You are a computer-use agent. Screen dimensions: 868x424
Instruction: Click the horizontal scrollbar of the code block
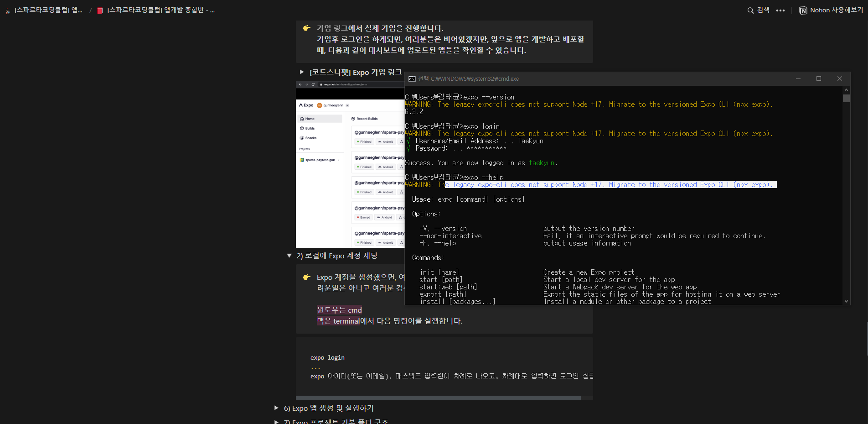[438, 398]
